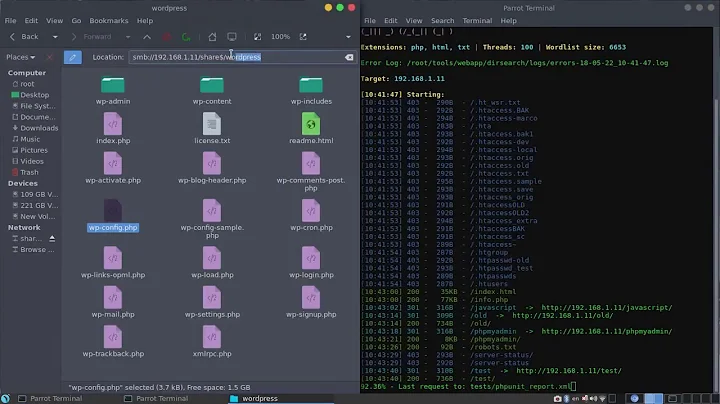Open the Help menu in the file manager
The image size is (720, 404).
click(145, 21)
